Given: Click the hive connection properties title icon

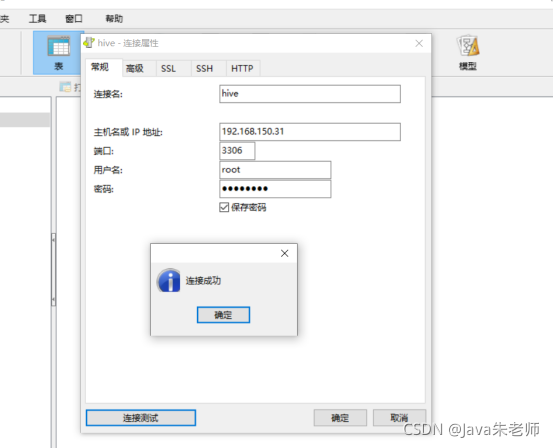Looking at the screenshot, I should [89, 43].
